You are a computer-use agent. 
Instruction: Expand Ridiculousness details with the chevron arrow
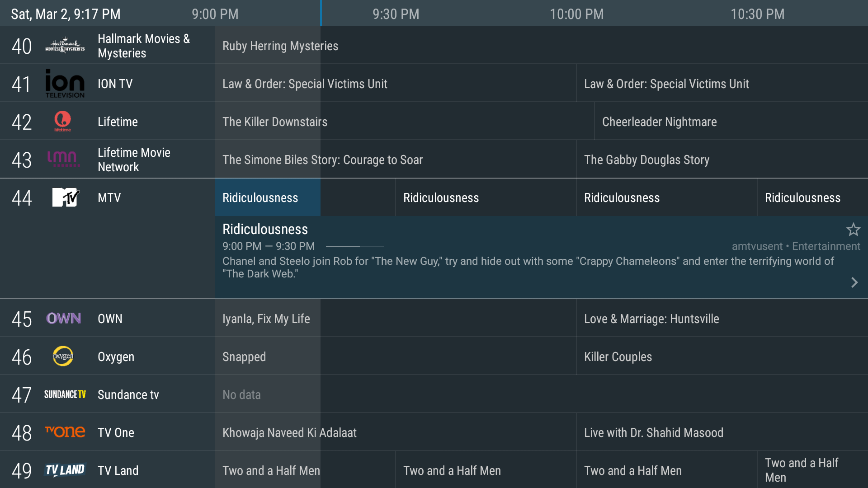pos(854,282)
